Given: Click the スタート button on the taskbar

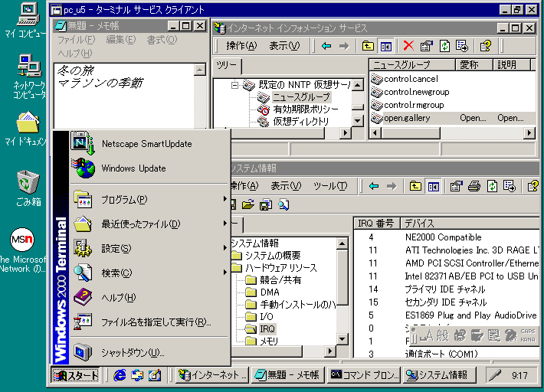Looking at the screenshot, I should click(x=75, y=375).
